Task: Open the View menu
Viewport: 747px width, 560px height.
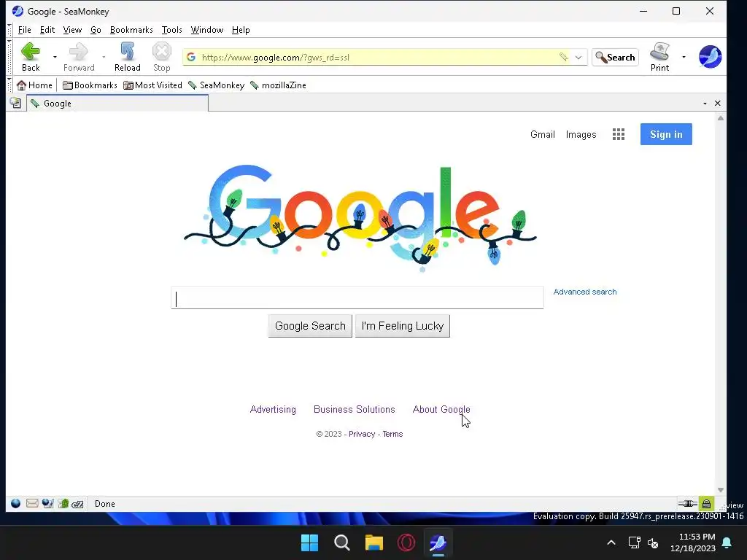Action: [72, 29]
